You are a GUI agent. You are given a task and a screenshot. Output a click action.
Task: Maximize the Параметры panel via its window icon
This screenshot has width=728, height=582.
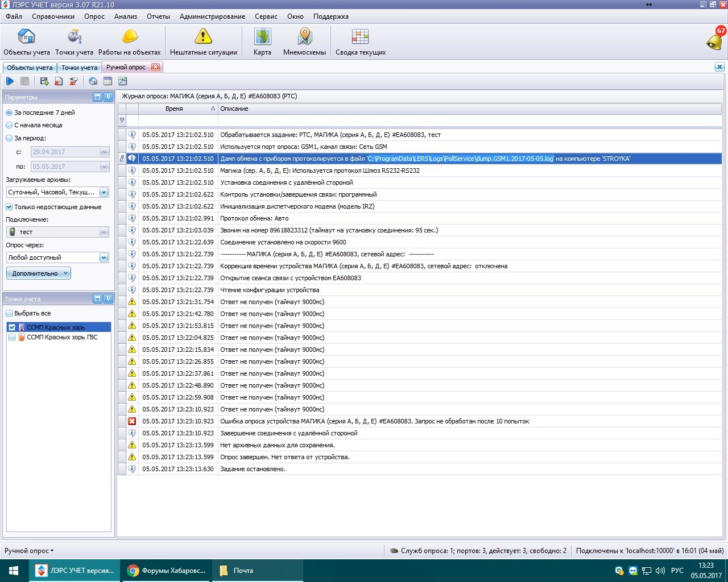[x=97, y=97]
